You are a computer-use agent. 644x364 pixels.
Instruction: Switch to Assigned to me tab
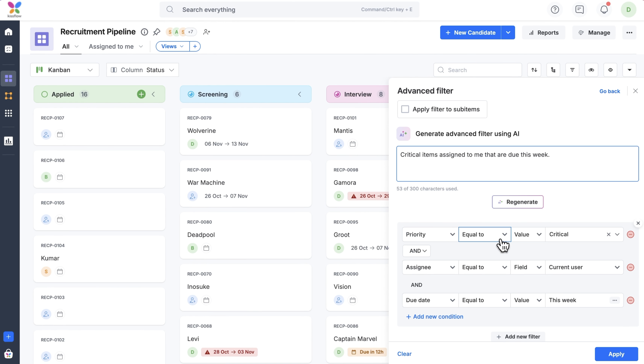[111, 47]
